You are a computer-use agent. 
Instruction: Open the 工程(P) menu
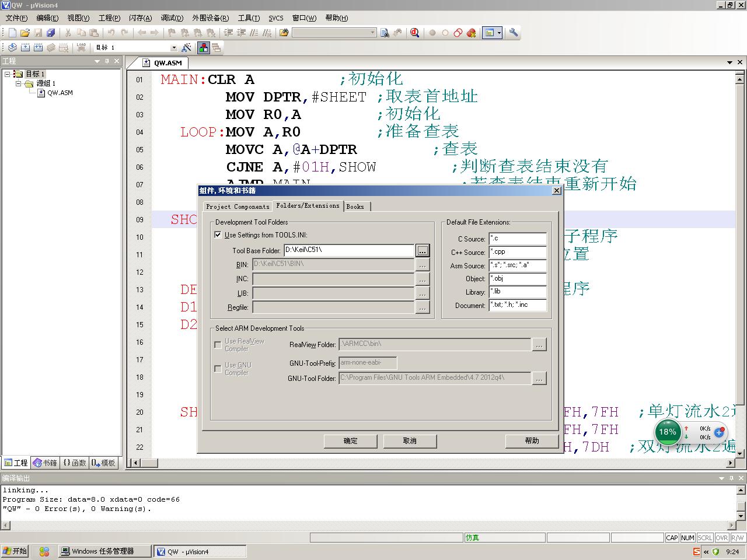coord(109,18)
